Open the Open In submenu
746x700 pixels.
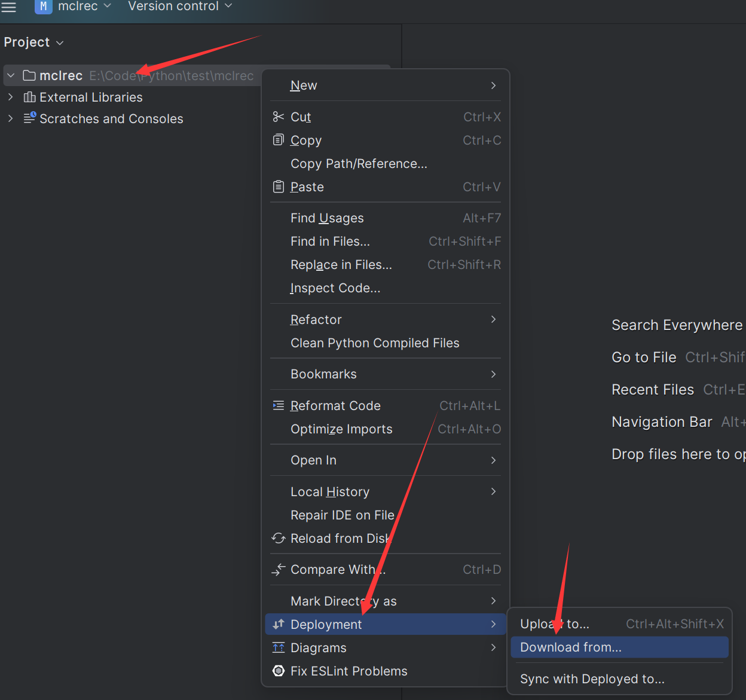(386, 460)
